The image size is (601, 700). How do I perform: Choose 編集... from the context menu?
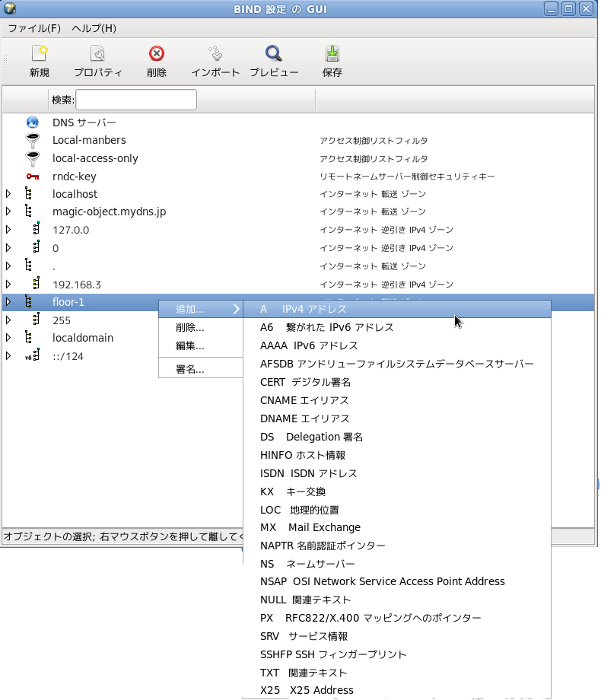tap(190, 345)
